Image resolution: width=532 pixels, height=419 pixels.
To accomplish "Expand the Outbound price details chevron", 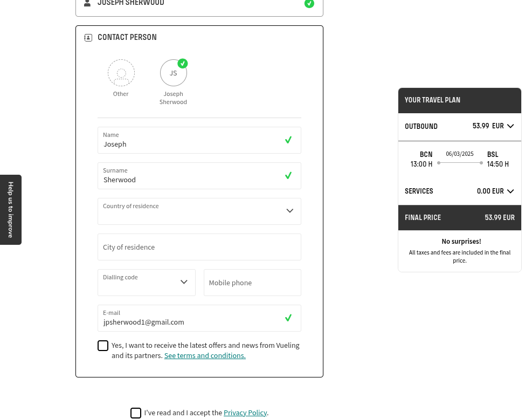I will [x=510, y=126].
